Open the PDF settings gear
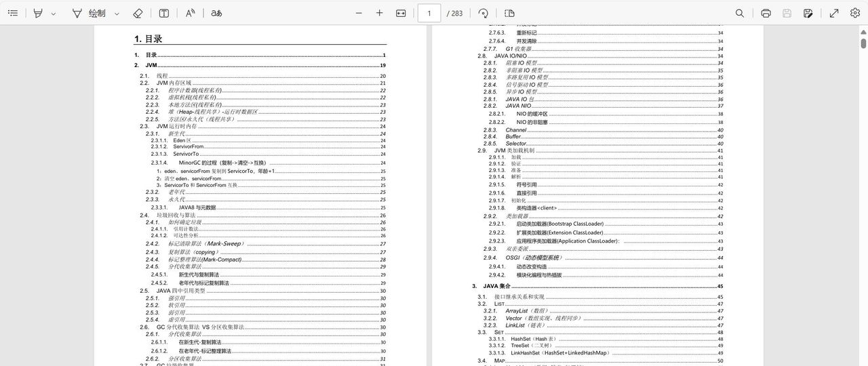The height and width of the screenshot is (366, 868). 854,13
